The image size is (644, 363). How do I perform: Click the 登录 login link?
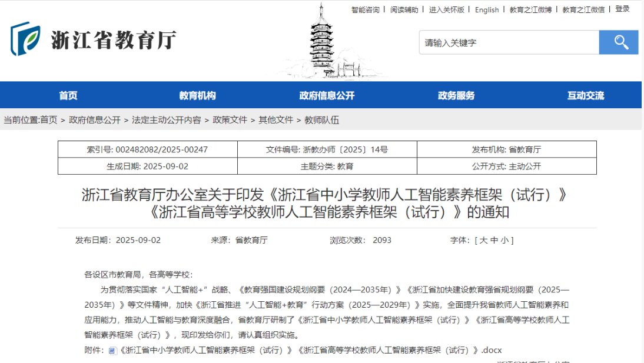coord(622,9)
